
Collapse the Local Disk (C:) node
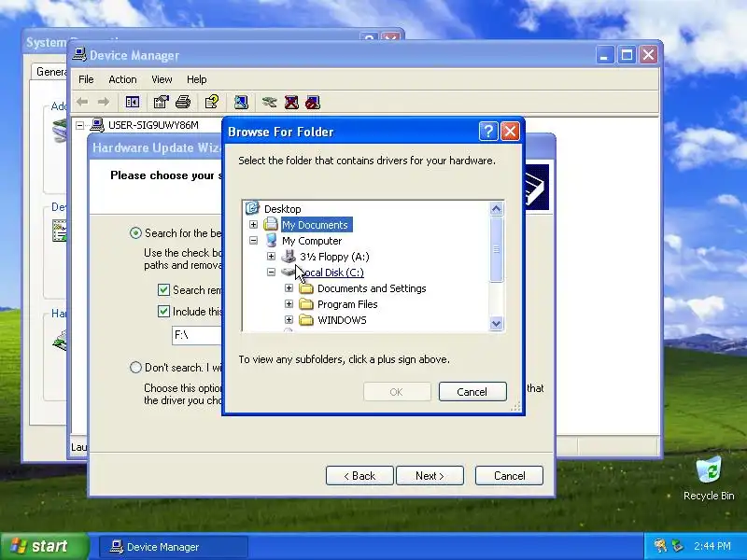pos(271,273)
